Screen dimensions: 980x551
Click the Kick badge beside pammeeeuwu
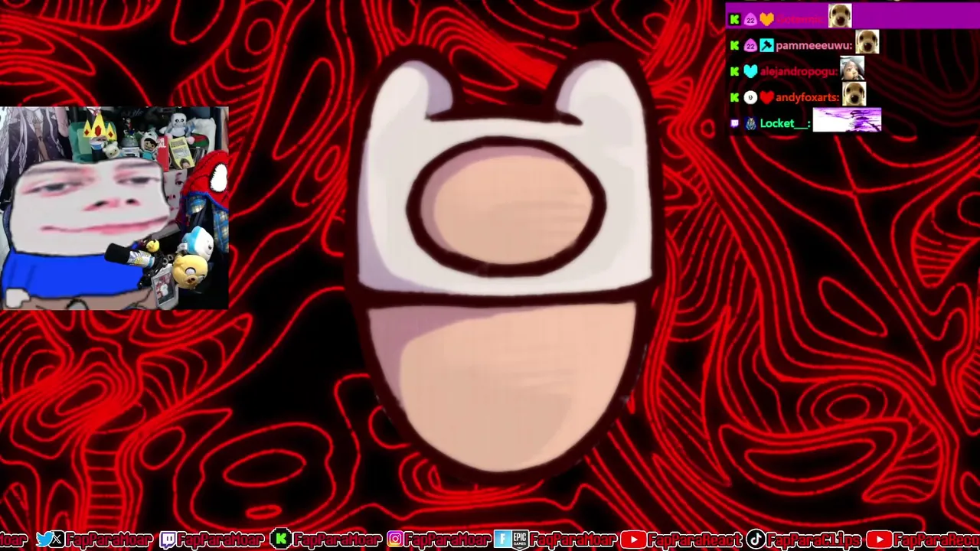point(735,46)
